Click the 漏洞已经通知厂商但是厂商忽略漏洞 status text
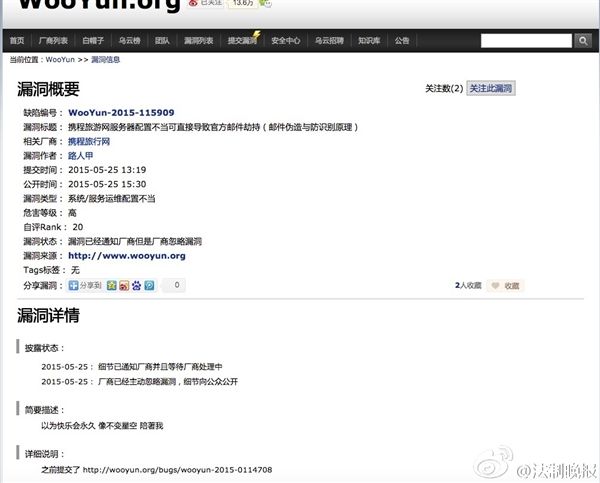Image resolution: width=600 pixels, height=483 pixels. click(135, 242)
